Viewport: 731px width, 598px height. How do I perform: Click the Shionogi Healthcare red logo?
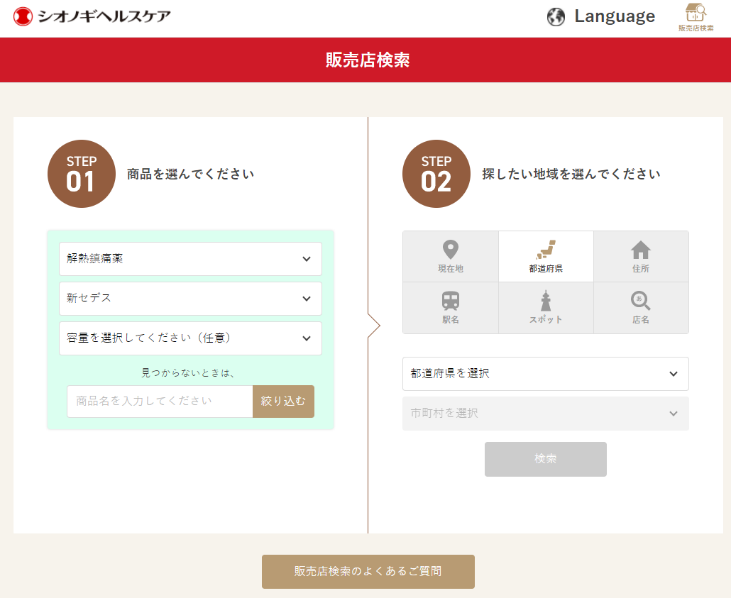pyautogui.click(x=23, y=17)
